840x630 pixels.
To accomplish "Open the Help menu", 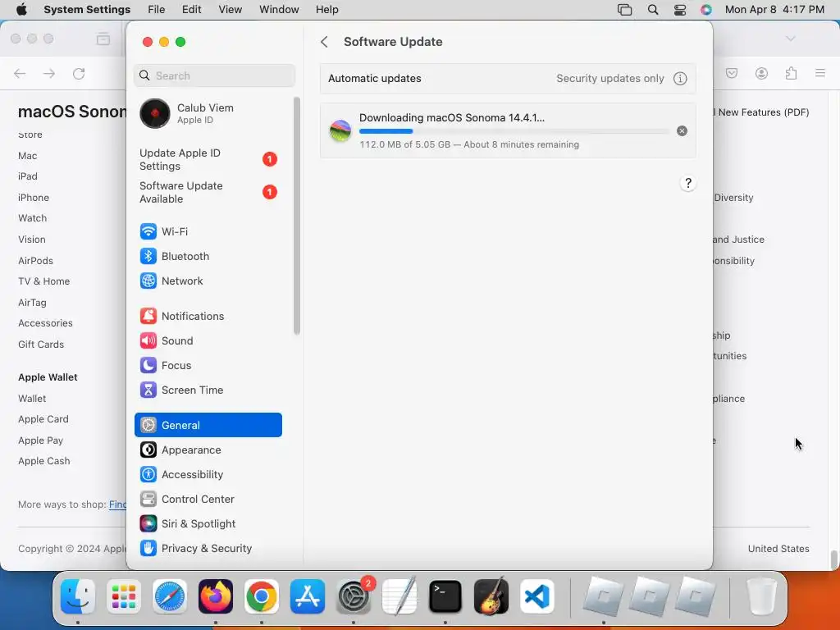I will [x=326, y=10].
